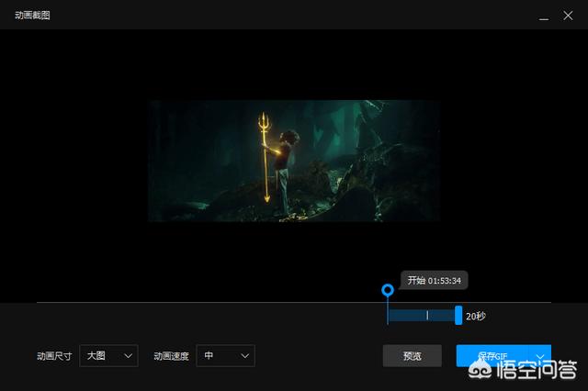The height and width of the screenshot is (391, 588).
Task: Click inside the selected blue clip range bar
Action: [422, 316]
